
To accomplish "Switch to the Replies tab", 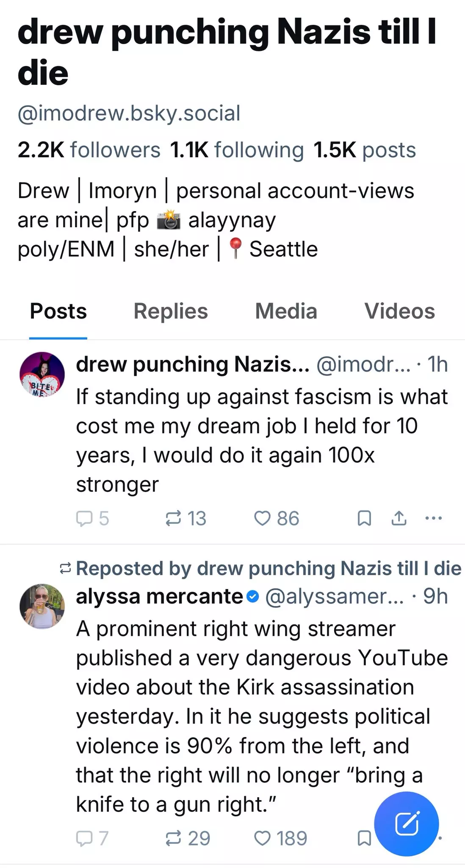I will (171, 311).
